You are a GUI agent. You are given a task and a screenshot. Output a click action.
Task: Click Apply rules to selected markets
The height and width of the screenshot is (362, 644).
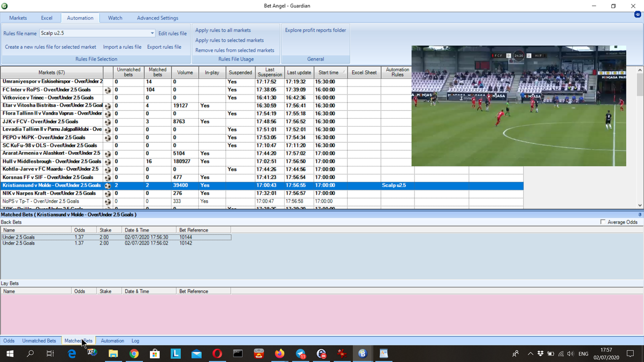229,40
